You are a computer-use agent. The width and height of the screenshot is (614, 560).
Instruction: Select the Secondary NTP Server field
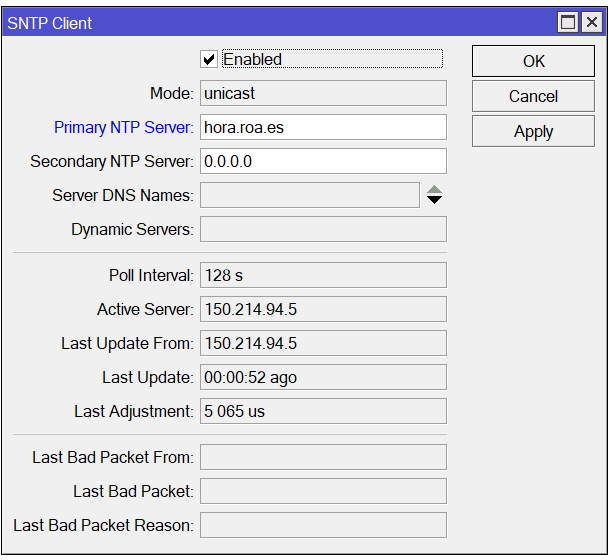pos(323,161)
